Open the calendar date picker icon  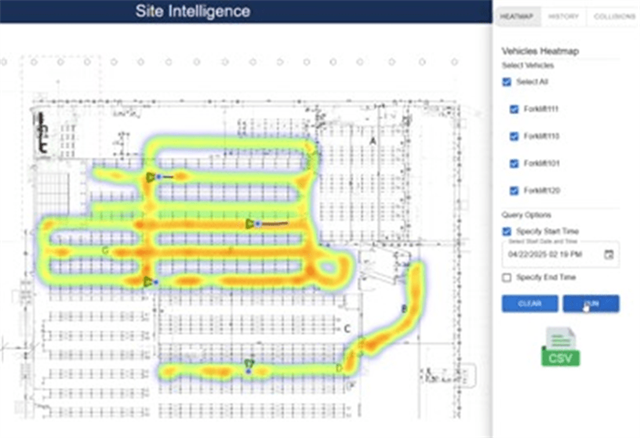609,254
